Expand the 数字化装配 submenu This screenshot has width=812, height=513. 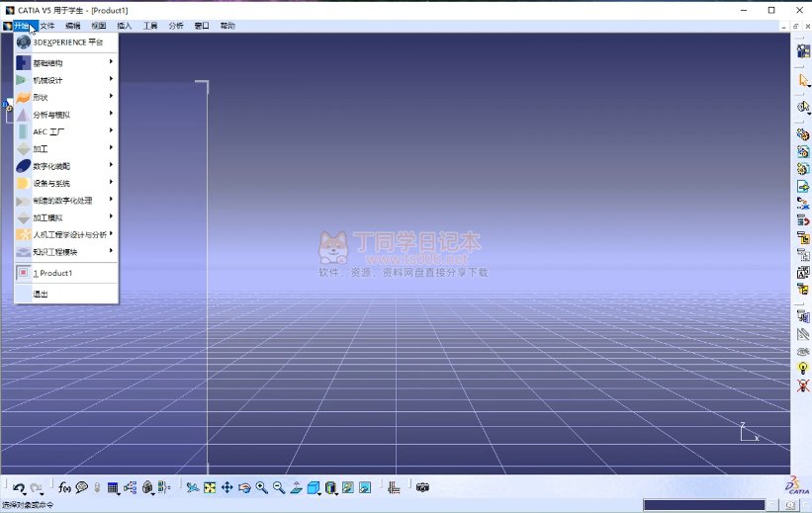pyautogui.click(x=61, y=166)
